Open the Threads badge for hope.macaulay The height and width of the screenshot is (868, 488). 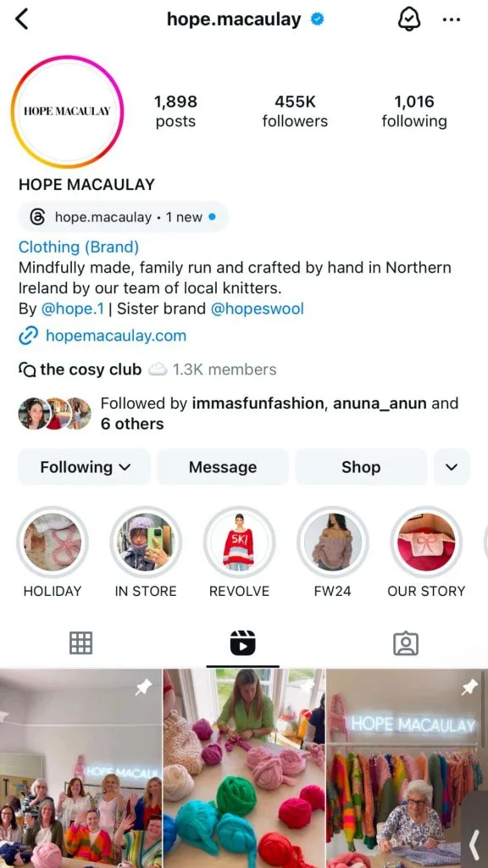[123, 217]
